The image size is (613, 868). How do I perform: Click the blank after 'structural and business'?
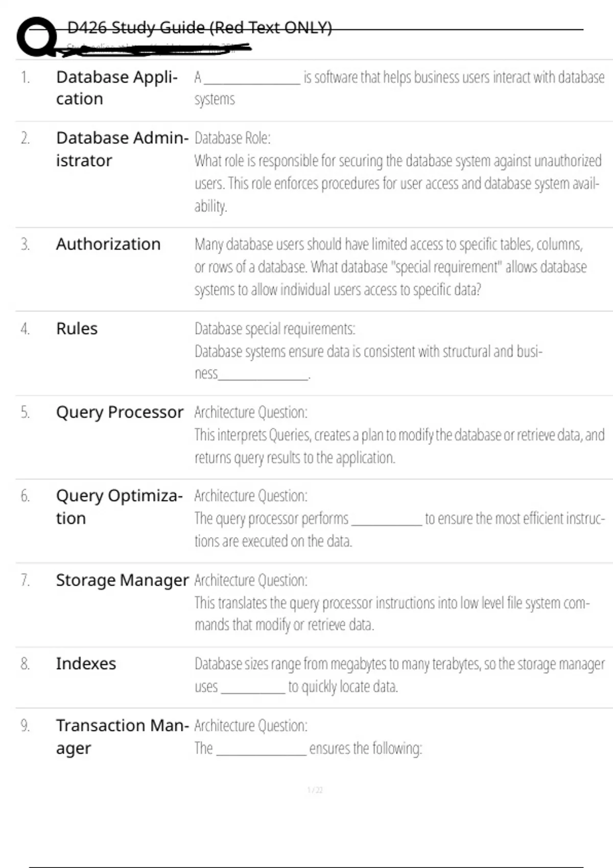[264, 375]
